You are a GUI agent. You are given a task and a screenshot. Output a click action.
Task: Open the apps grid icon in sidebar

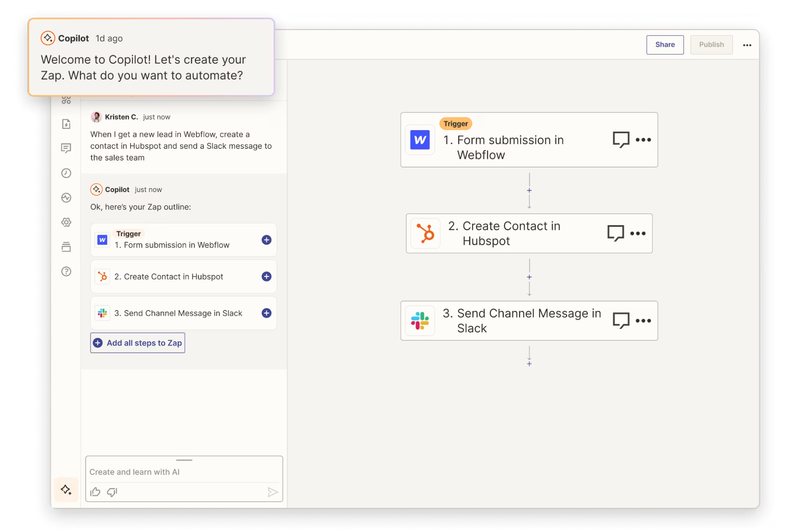pyautogui.click(x=66, y=100)
